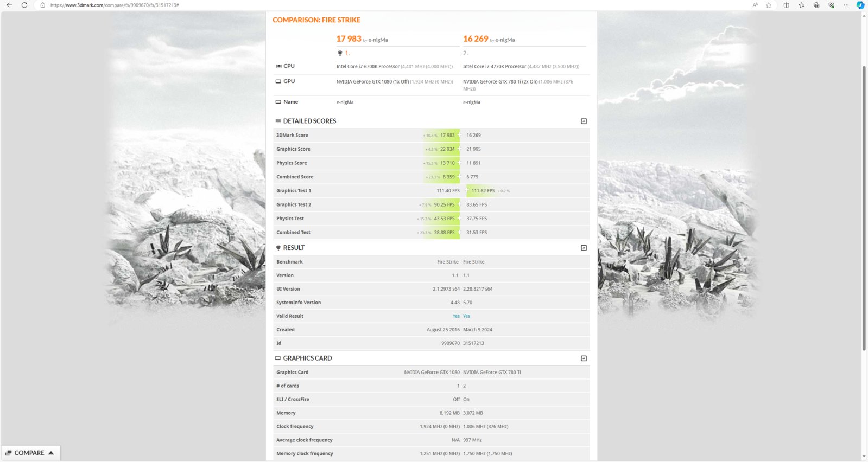Go back using the browser back arrow
This screenshot has height=462, width=868.
point(9,5)
